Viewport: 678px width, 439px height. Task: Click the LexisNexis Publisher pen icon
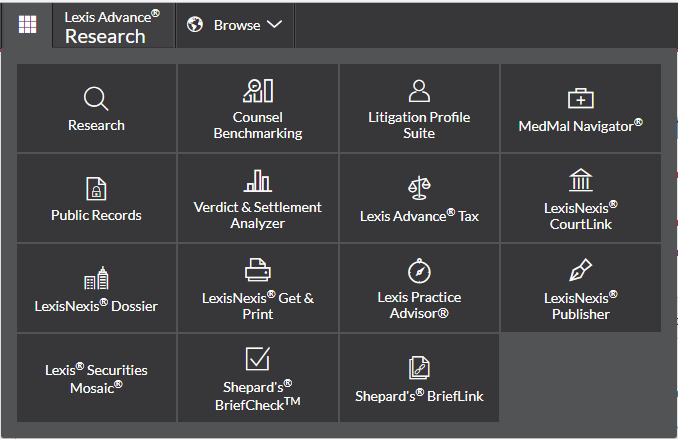tap(581, 270)
